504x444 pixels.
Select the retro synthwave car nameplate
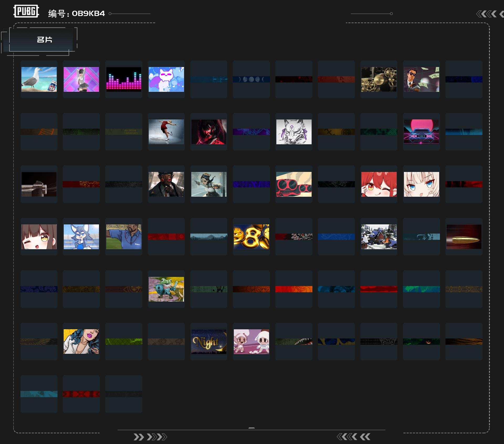click(421, 132)
